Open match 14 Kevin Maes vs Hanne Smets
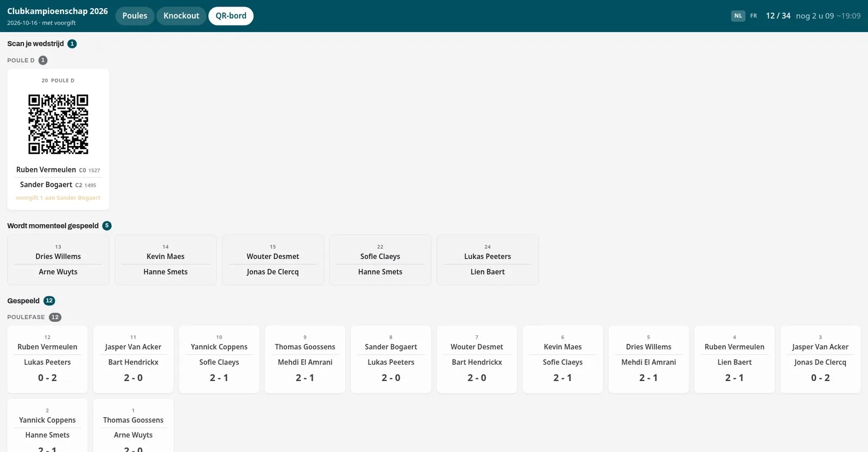The image size is (868, 452). tap(165, 260)
